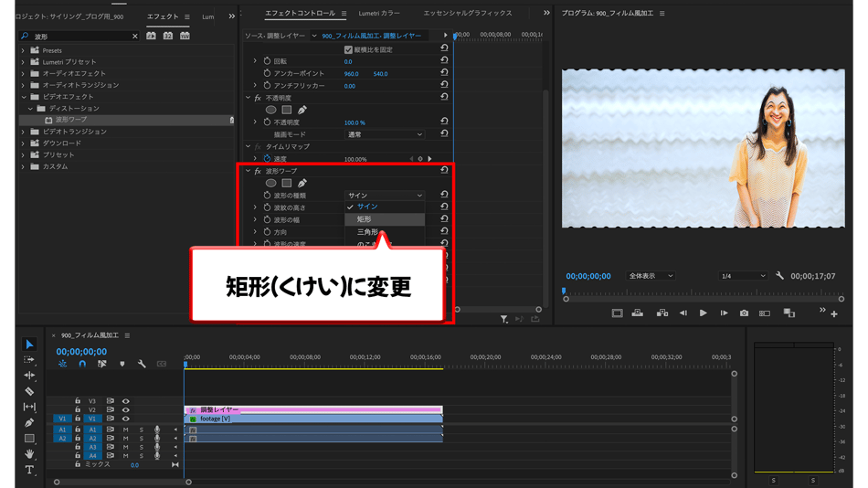
Task: Mute audio track A1
Action: tap(126, 430)
